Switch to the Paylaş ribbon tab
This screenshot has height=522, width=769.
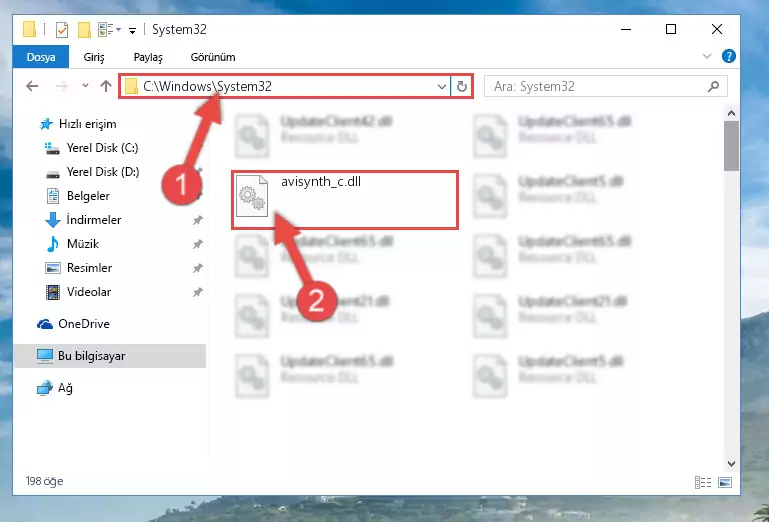pos(148,57)
